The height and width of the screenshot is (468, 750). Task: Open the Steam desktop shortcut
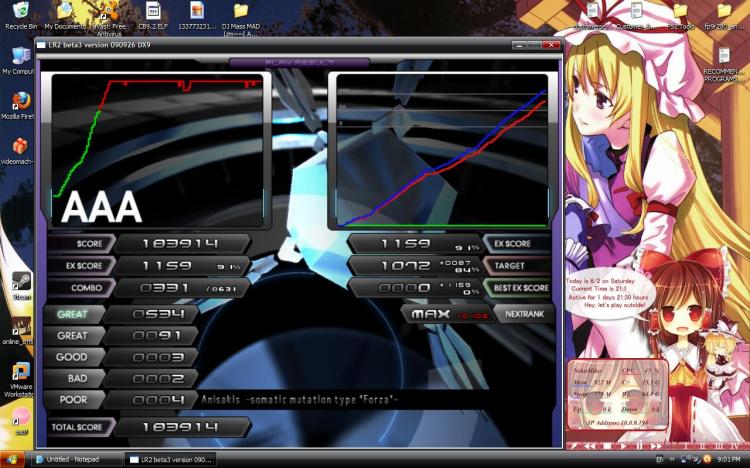20,282
